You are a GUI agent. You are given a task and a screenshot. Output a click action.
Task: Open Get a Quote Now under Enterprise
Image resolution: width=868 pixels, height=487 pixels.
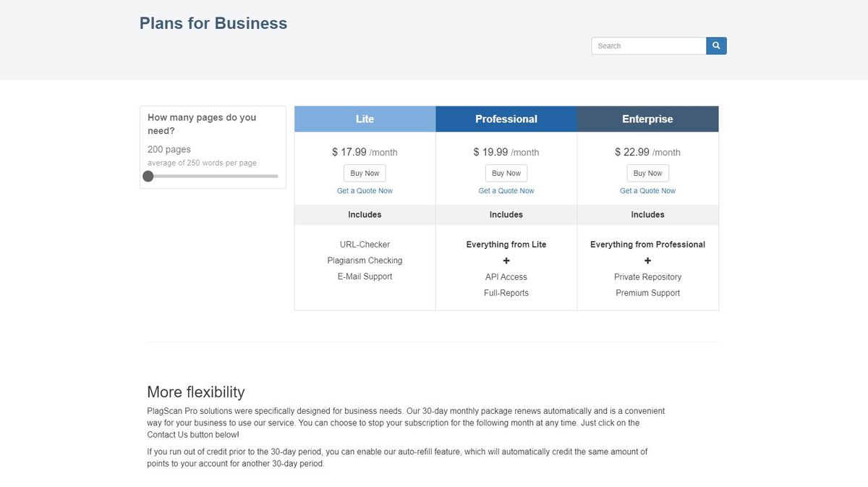coord(647,191)
